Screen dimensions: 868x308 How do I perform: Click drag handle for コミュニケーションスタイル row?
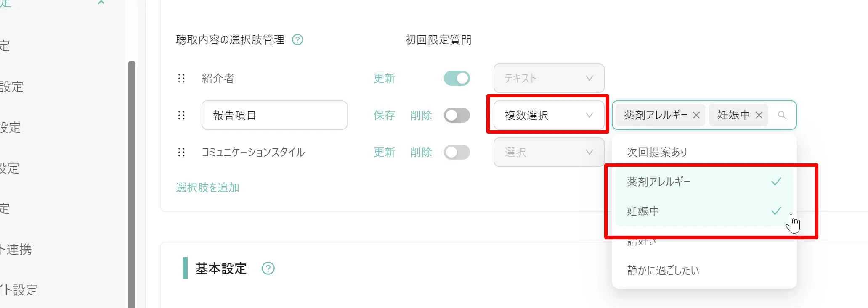pyautogui.click(x=181, y=152)
